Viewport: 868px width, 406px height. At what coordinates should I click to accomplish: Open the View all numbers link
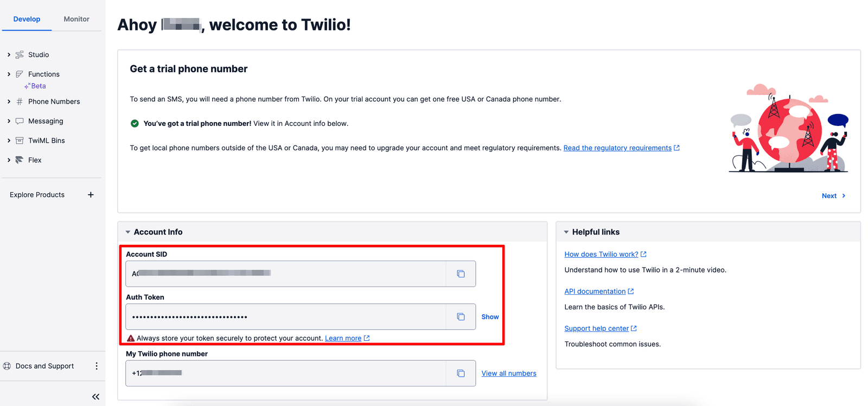[508, 373]
